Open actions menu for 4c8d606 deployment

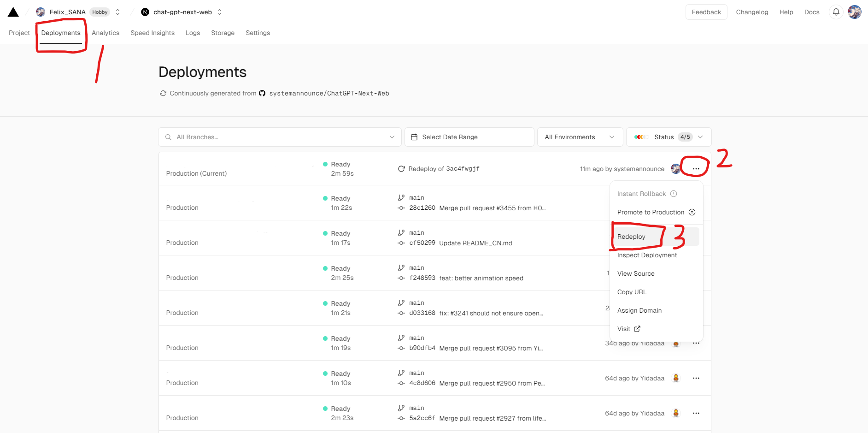(x=696, y=378)
